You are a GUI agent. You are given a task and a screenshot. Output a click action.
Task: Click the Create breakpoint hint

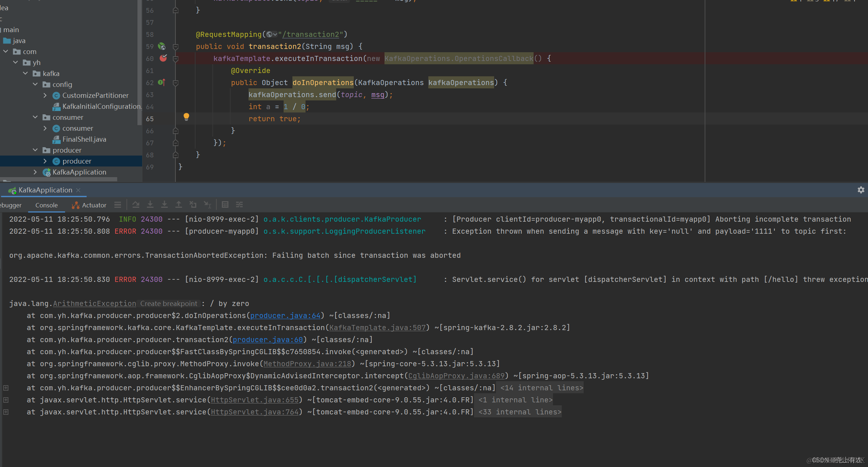(x=168, y=303)
